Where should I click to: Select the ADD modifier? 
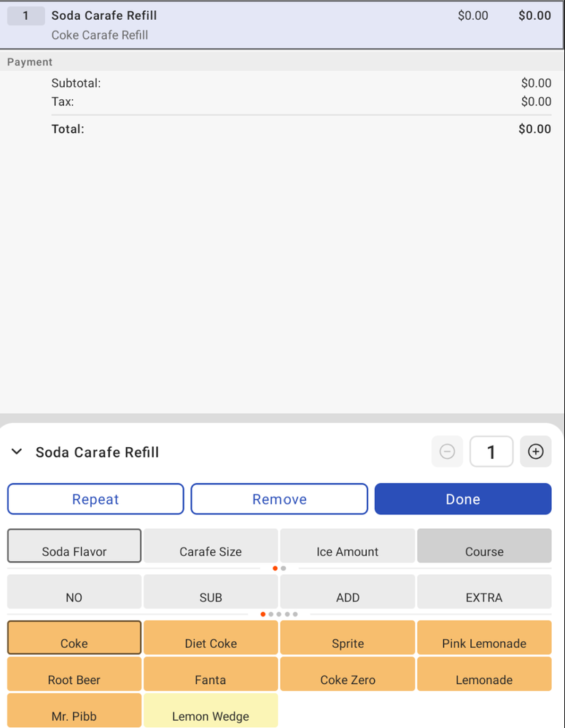click(348, 592)
